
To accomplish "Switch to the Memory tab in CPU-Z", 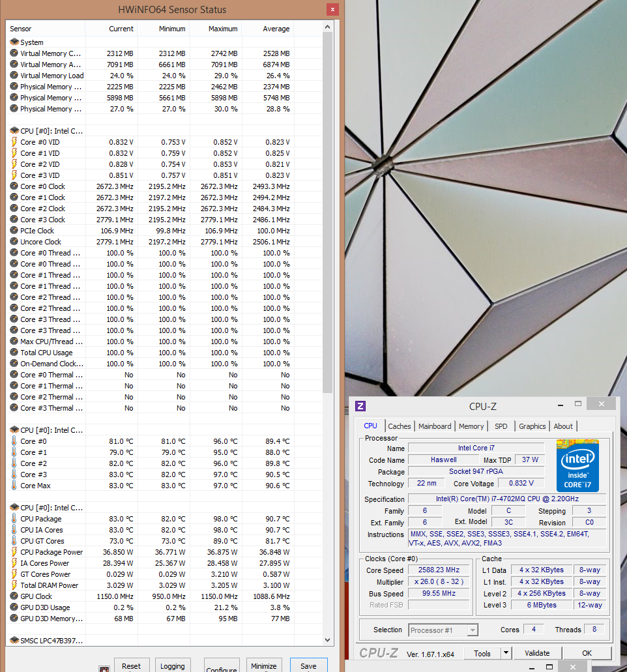I will tap(471, 426).
